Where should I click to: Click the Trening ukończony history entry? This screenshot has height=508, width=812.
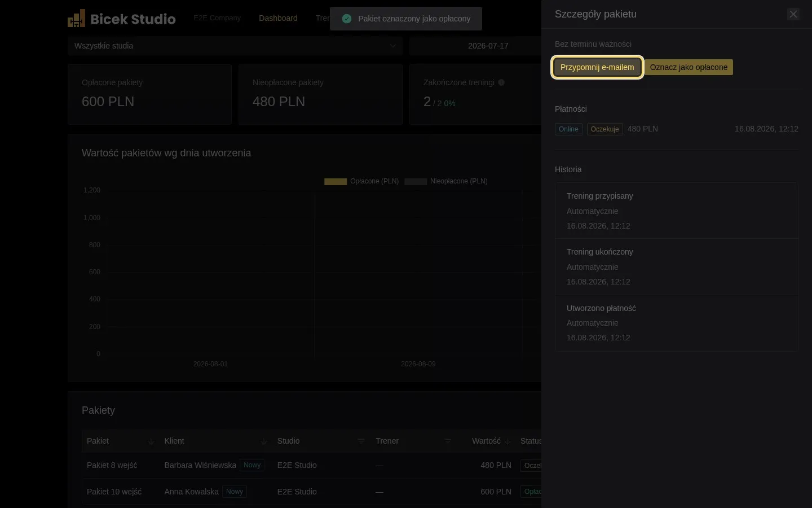(x=677, y=266)
